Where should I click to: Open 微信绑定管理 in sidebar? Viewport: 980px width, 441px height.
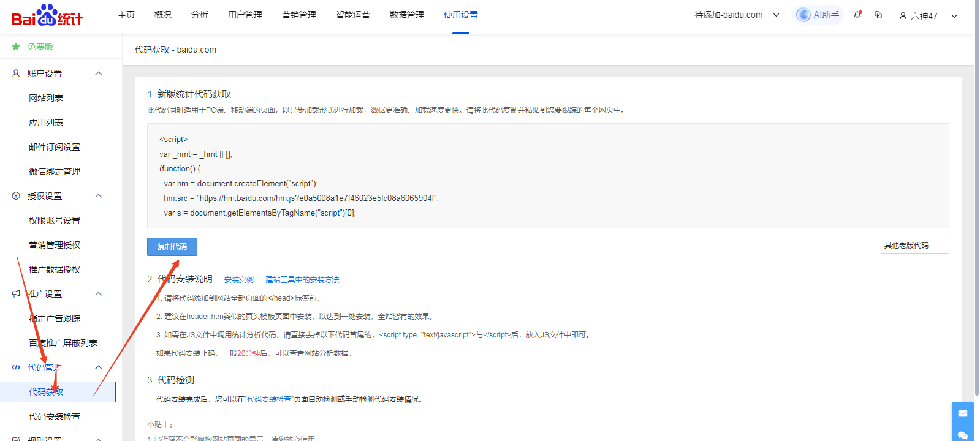coord(55,171)
